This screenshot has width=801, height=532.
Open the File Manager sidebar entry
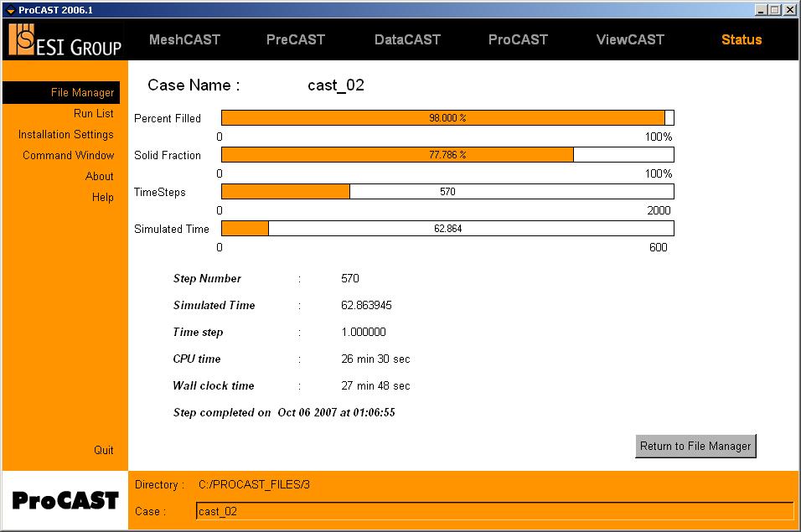click(x=85, y=92)
